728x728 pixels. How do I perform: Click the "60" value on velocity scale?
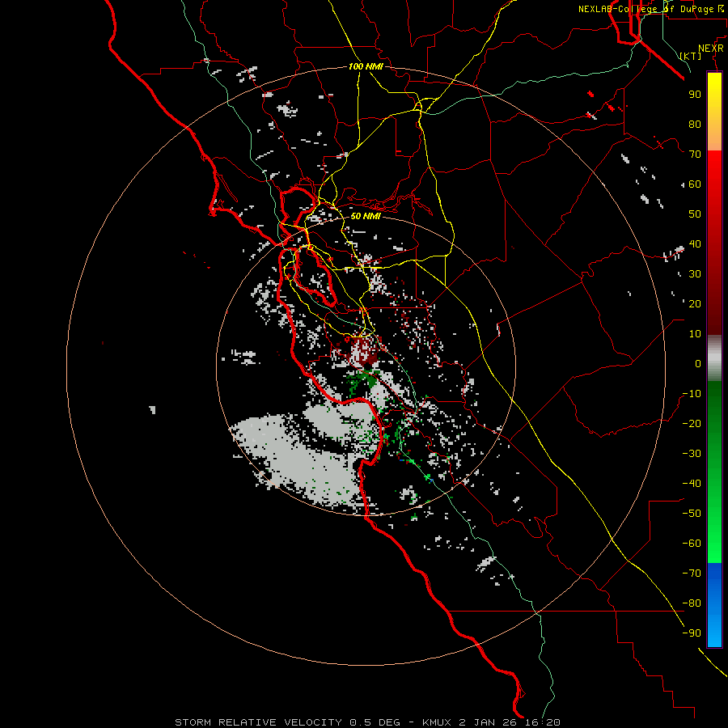(x=695, y=184)
